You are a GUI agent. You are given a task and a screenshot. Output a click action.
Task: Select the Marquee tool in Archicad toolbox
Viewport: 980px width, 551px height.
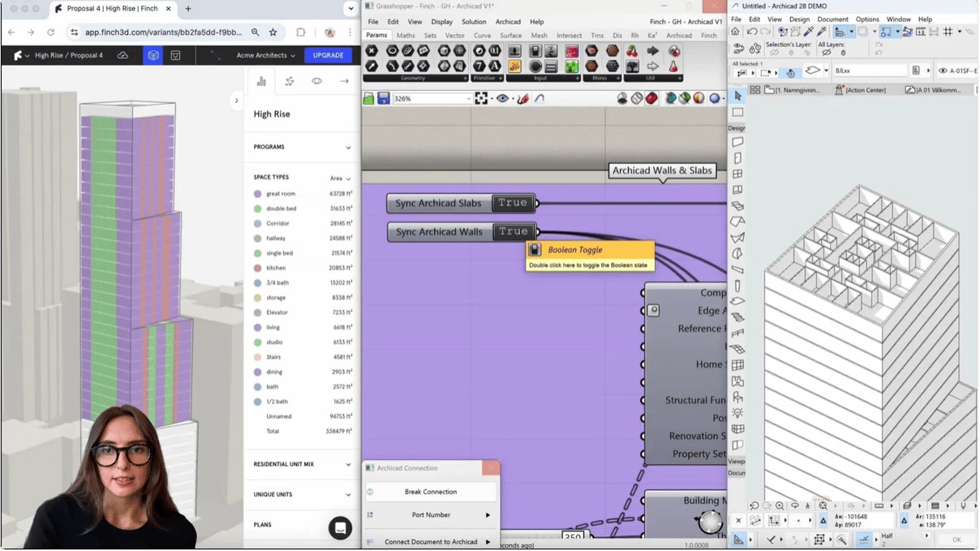(x=737, y=113)
